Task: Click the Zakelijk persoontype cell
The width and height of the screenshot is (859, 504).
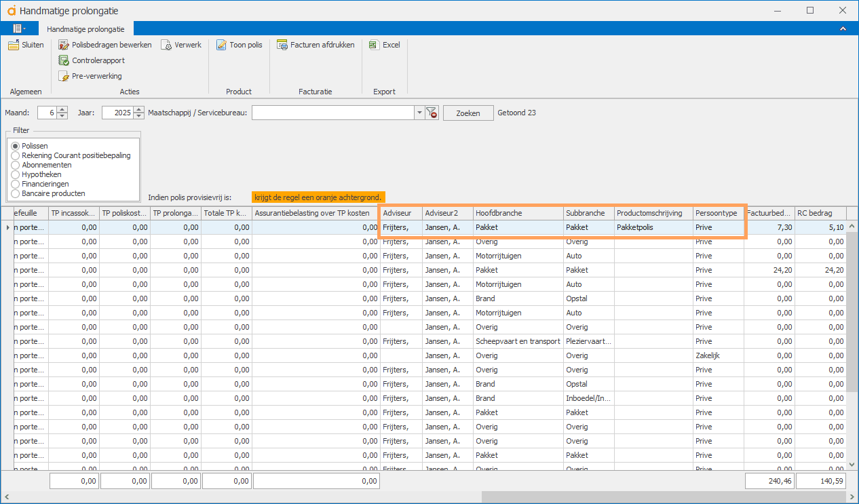Action: pos(719,355)
